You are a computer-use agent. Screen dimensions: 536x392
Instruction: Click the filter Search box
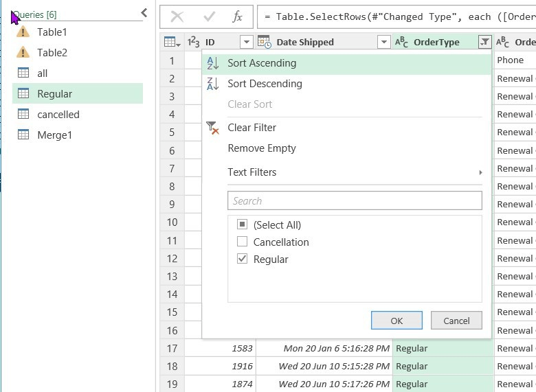click(x=355, y=200)
